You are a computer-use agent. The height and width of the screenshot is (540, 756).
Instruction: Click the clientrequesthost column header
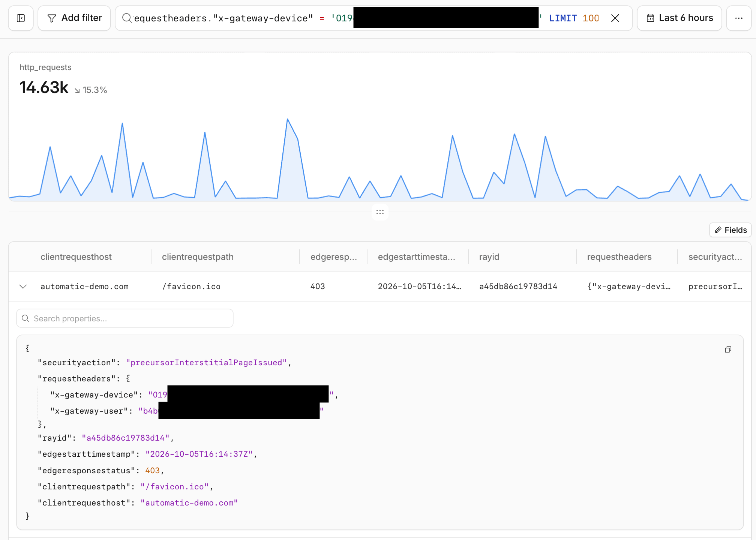coord(76,257)
